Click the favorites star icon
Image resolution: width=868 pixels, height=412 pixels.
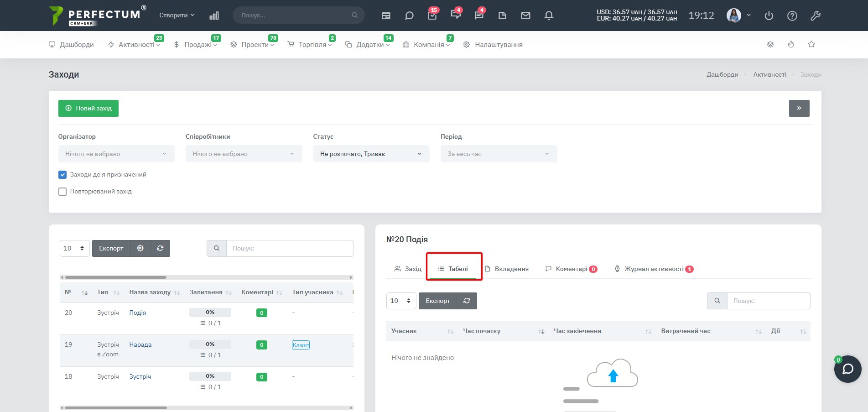[x=811, y=44]
